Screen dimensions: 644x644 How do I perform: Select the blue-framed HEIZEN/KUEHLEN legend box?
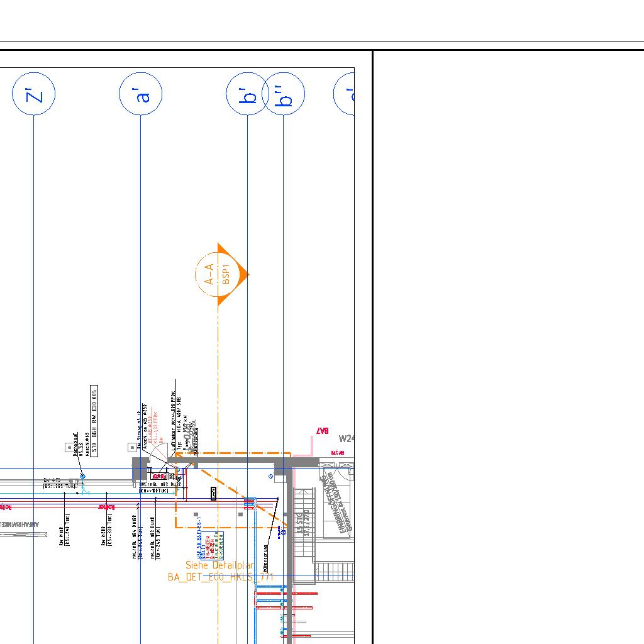point(209,545)
